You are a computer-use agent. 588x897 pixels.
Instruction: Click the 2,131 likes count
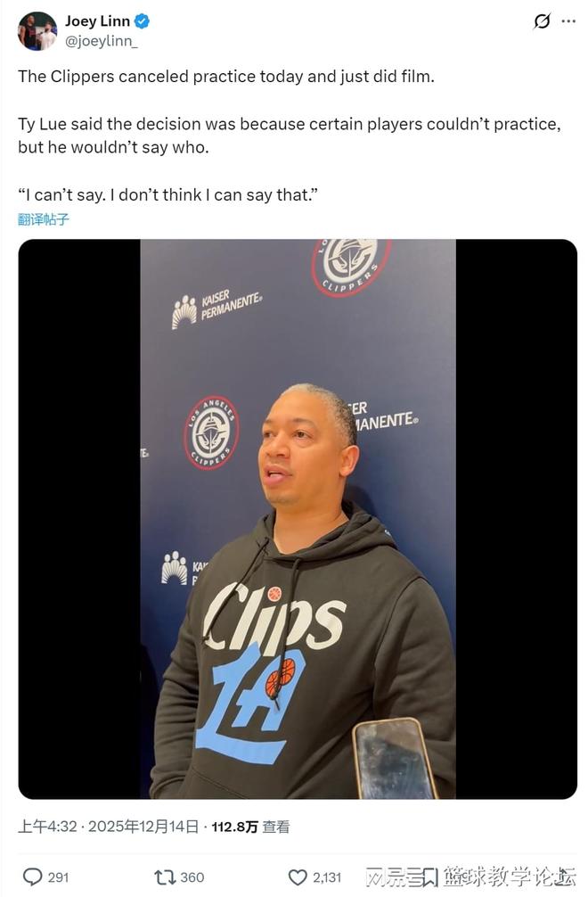tap(327, 877)
